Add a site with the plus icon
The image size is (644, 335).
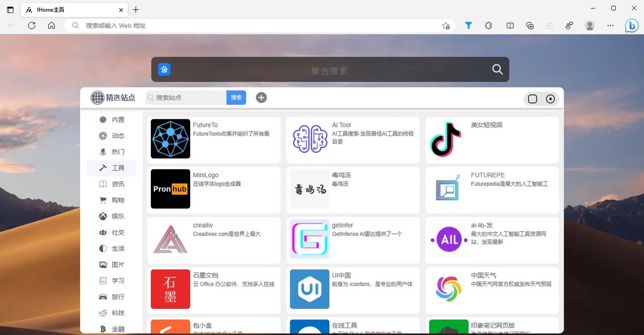[261, 98]
